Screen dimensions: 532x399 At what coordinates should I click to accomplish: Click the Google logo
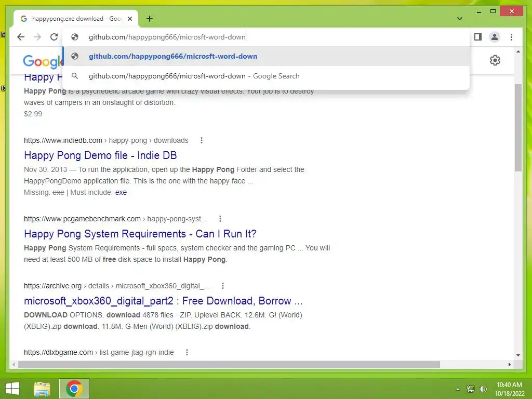(43, 61)
